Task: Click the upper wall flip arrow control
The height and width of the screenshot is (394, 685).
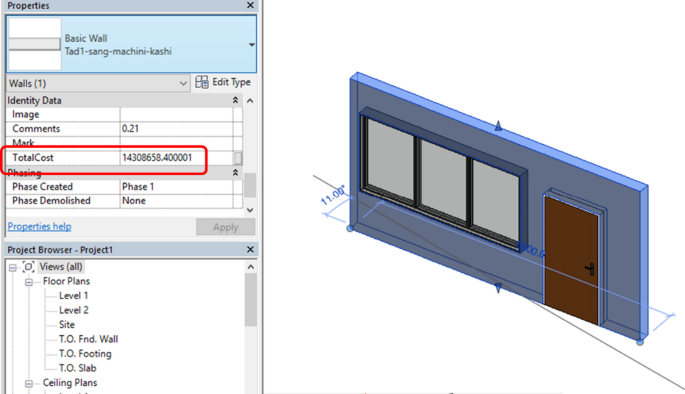Action: (x=498, y=126)
